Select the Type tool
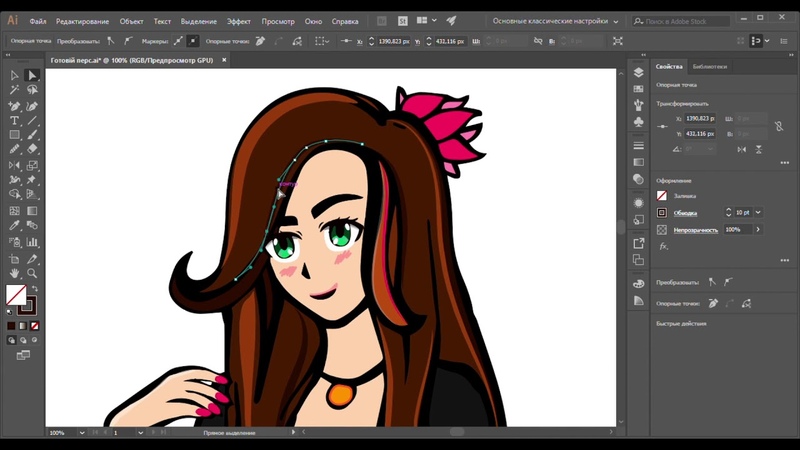The width and height of the screenshot is (800, 450). click(14, 120)
